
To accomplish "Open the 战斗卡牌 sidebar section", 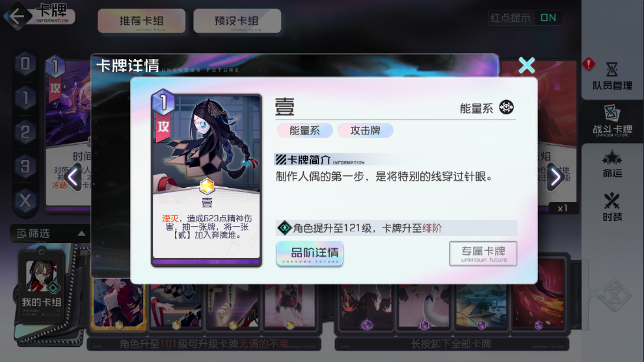I will 612,121.
